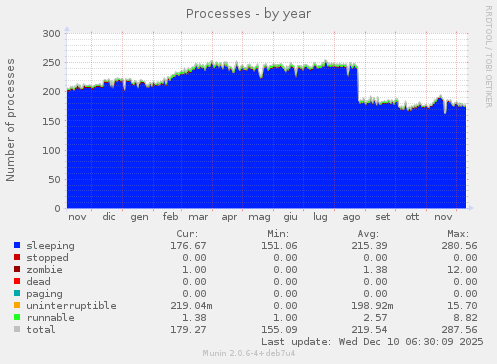
Task: Click sleeping average value 215.39
Action: [x=369, y=246]
